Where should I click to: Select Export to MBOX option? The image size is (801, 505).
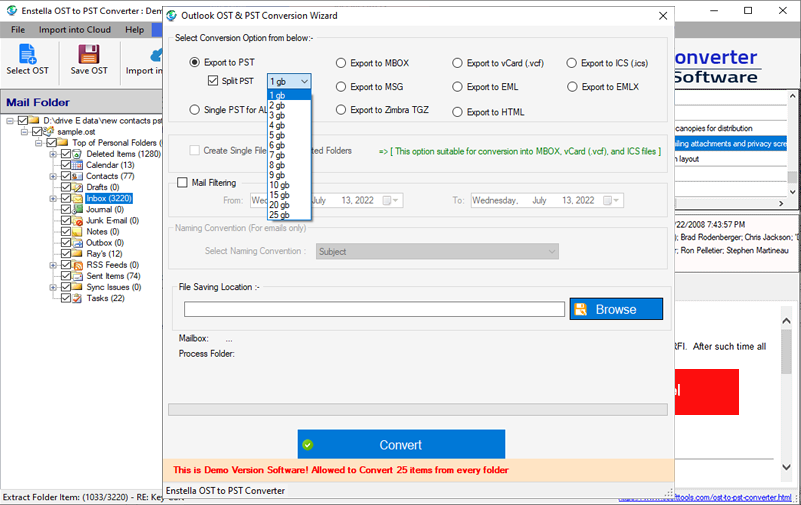click(x=341, y=63)
